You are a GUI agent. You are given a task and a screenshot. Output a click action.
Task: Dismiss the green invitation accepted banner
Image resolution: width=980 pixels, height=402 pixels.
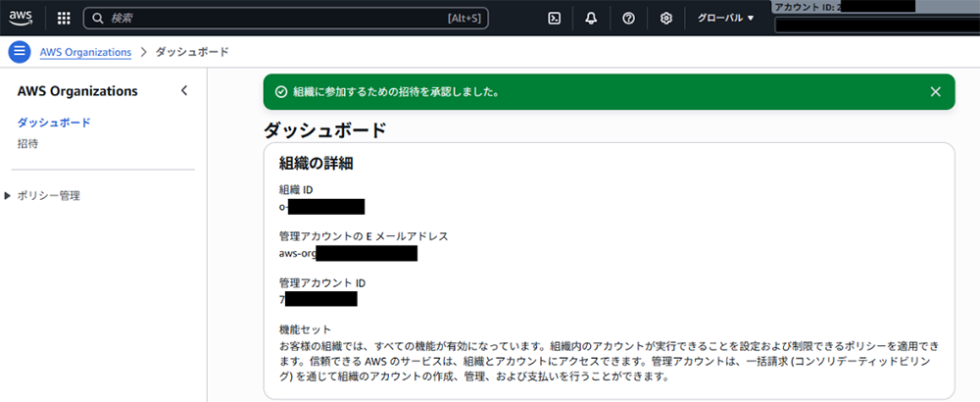click(935, 92)
